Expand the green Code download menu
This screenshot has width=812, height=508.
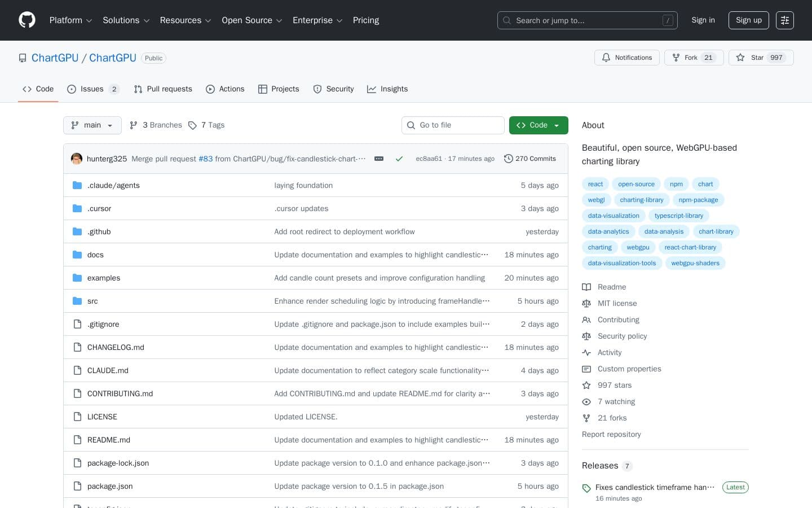pyautogui.click(x=538, y=125)
